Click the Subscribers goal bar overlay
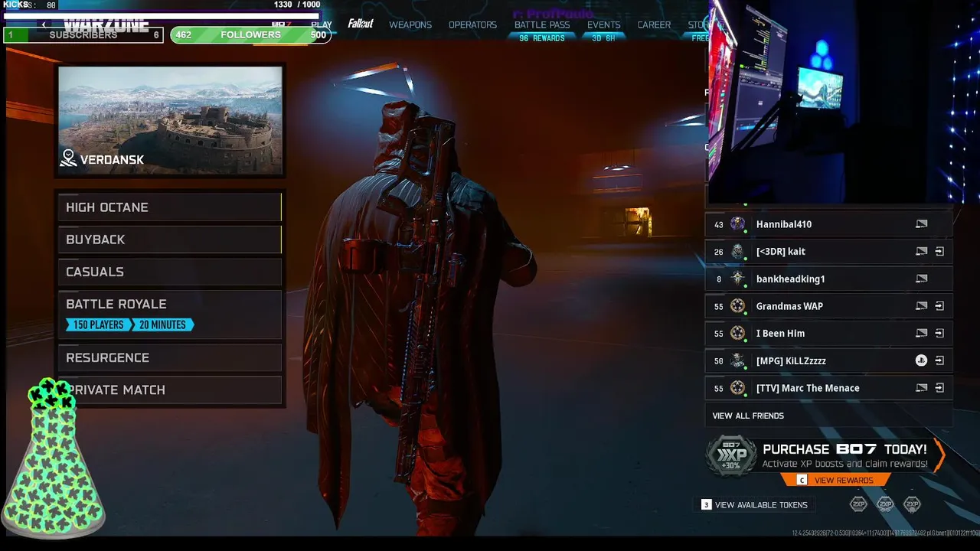The height and width of the screenshot is (551, 980). pos(83,35)
